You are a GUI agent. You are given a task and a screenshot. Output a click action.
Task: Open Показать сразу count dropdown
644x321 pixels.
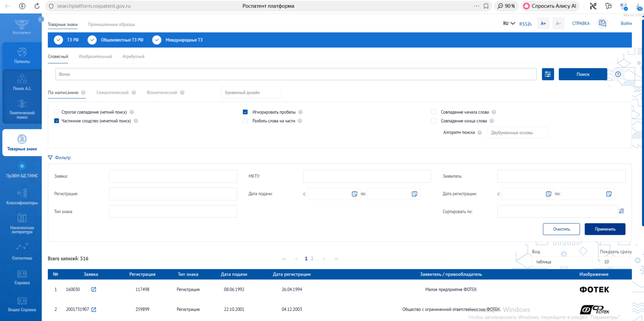615,262
